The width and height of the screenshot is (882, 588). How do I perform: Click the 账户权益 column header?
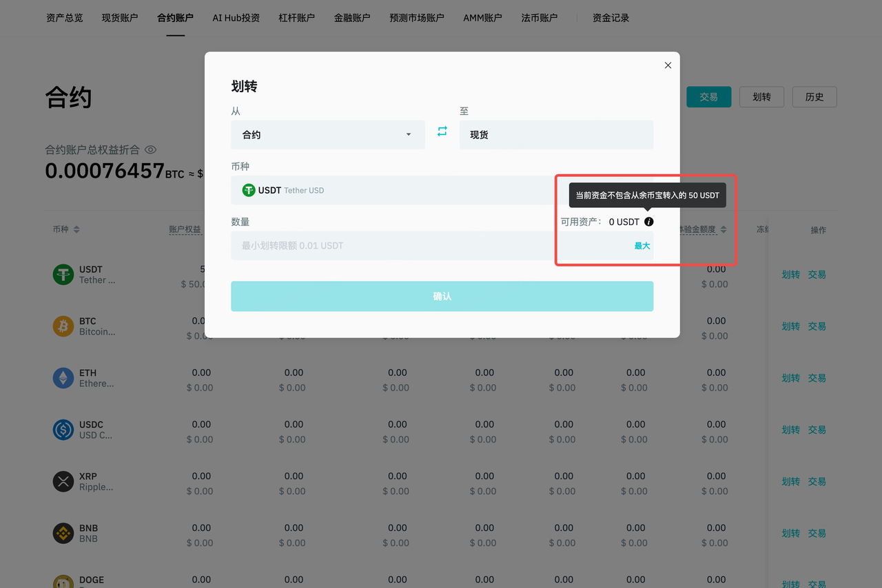(x=185, y=229)
